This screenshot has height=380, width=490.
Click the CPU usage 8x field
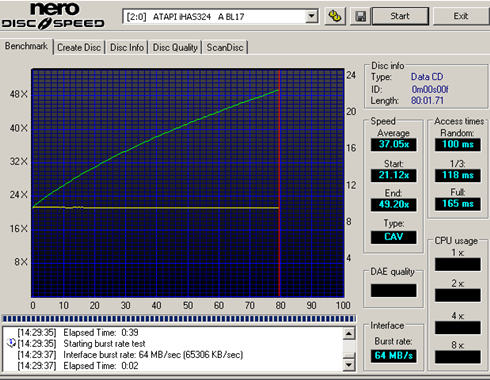[x=458, y=357]
